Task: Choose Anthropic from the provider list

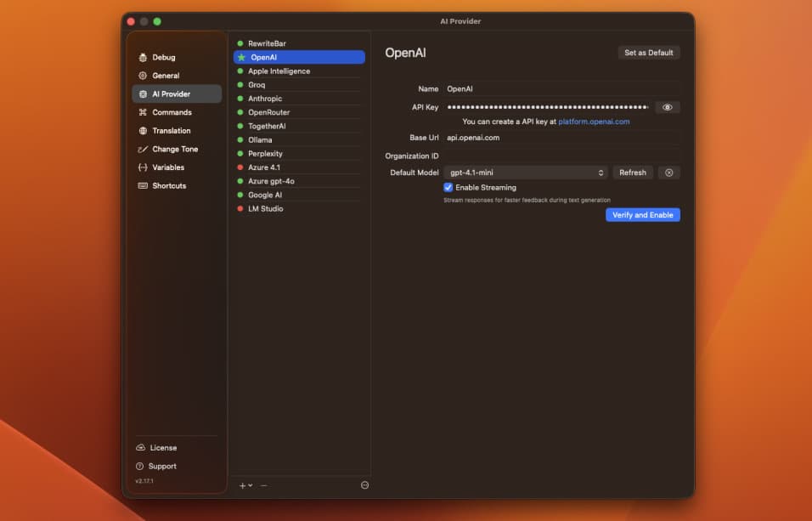Action: (265, 99)
